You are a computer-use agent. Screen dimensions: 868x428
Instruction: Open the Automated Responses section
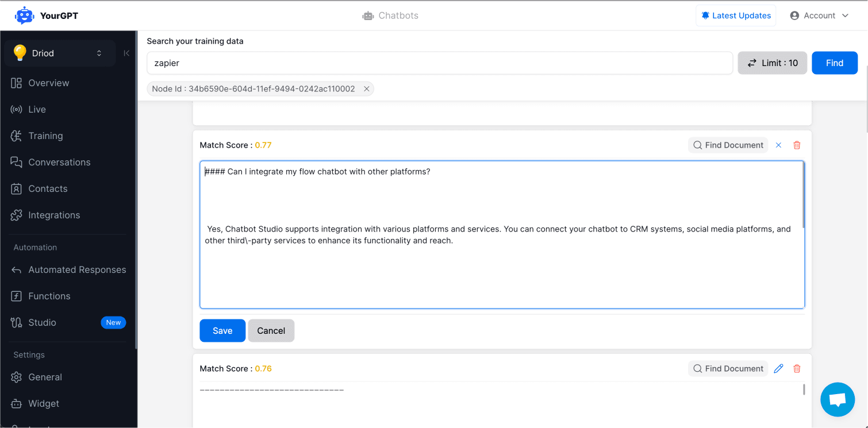(x=77, y=269)
